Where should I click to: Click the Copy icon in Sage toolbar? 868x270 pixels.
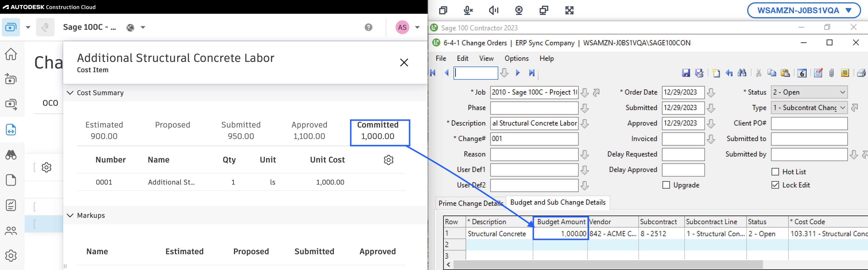point(772,73)
